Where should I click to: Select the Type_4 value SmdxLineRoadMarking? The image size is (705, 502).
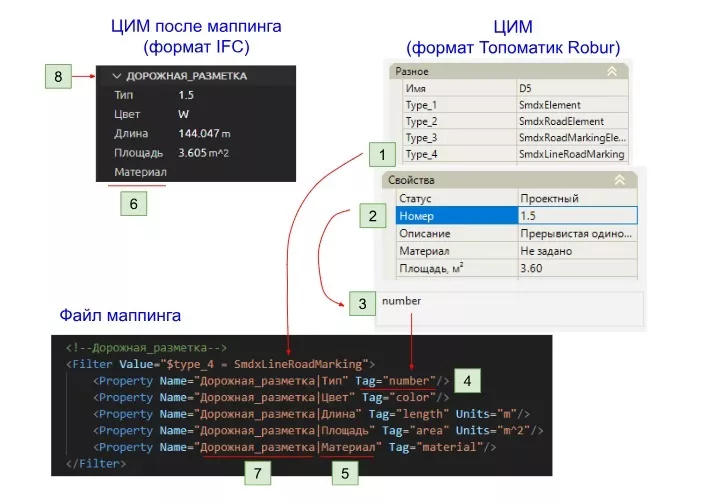(x=571, y=154)
